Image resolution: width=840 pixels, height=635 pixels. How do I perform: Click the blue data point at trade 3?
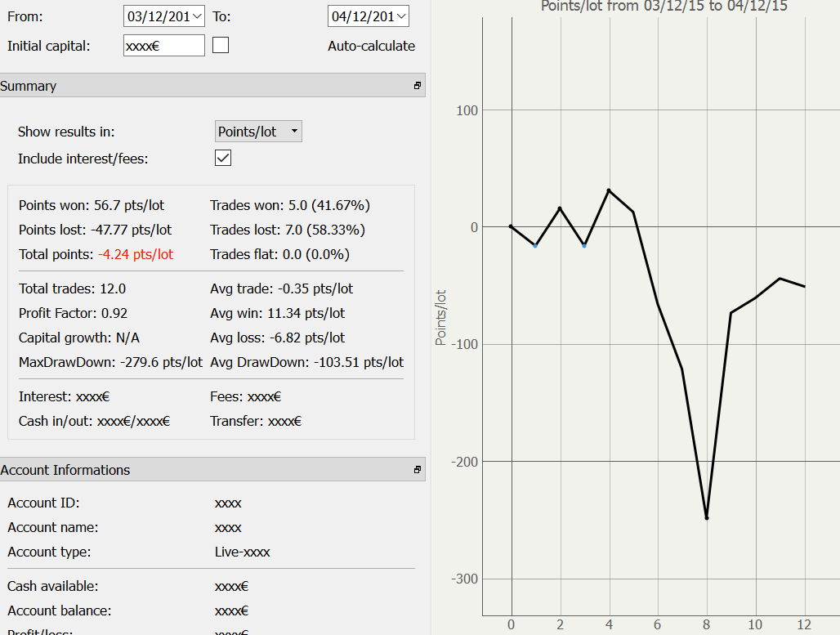click(584, 245)
